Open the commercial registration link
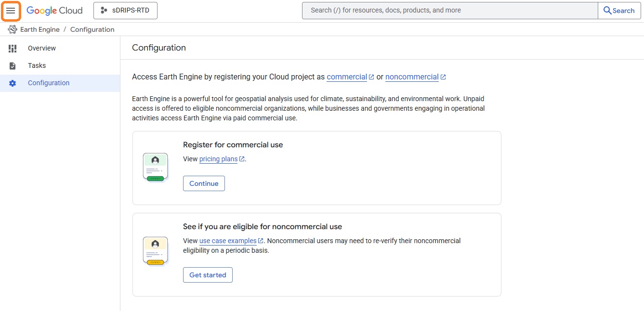Image resolution: width=644 pixels, height=311 pixels. [347, 77]
